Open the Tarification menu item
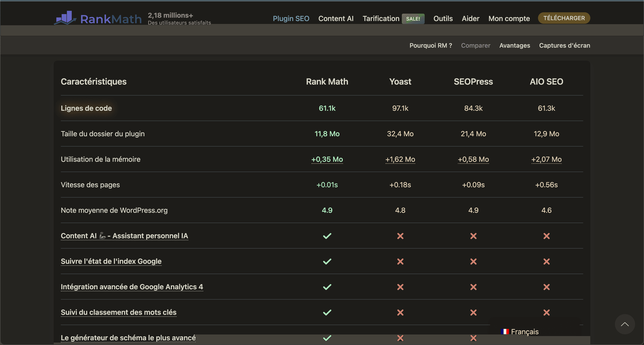Screen dimensions: 644x345 click(x=381, y=19)
